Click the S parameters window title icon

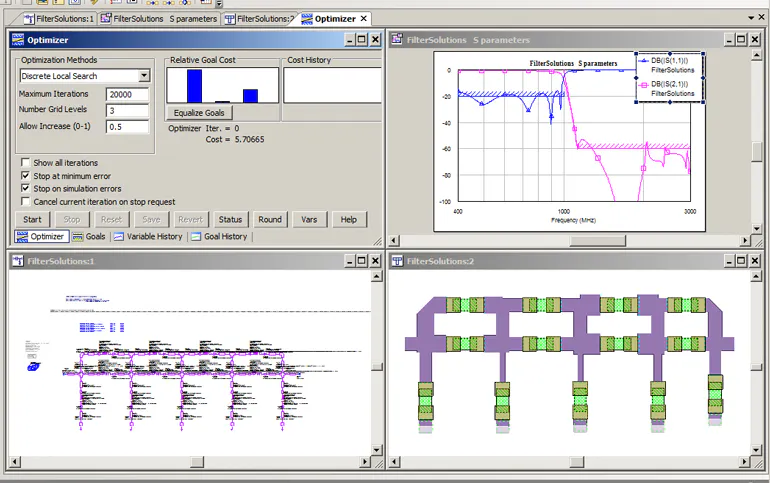[x=397, y=39]
